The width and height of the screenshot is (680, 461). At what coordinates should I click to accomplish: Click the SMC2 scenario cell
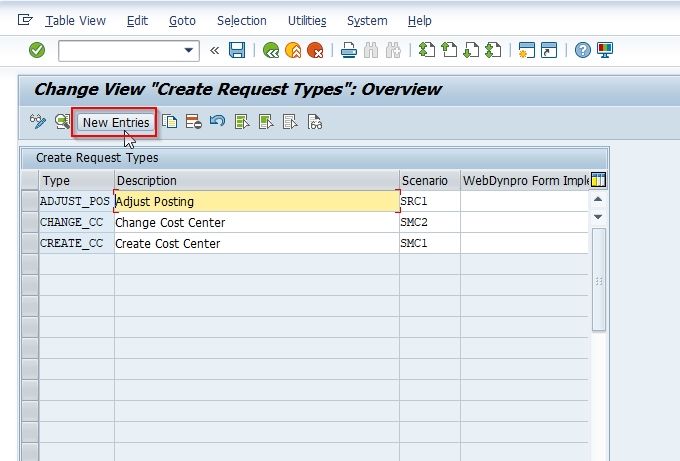click(x=430, y=222)
